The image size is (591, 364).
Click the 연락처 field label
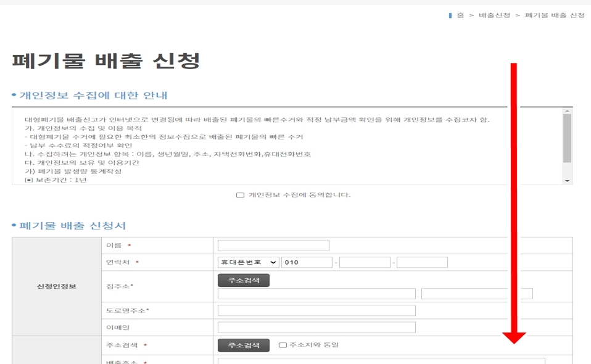(x=118, y=262)
